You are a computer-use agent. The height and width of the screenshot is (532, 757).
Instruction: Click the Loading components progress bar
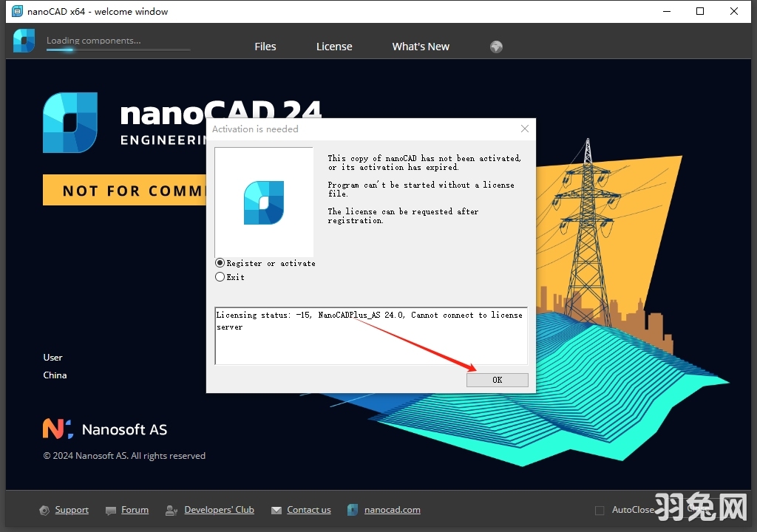click(118, 50)
